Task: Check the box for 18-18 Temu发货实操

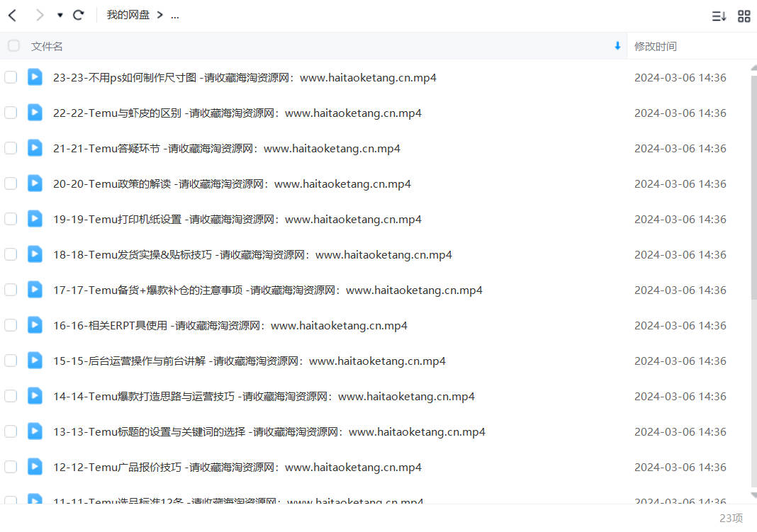Action: [11, 254]
